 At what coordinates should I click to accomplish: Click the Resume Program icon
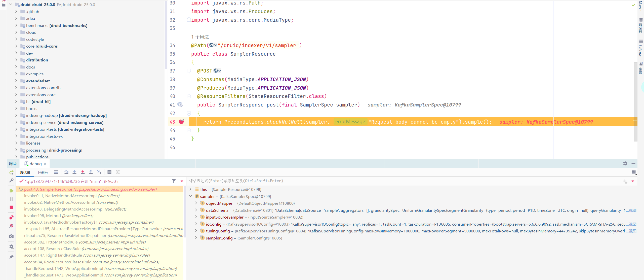pyautogui.click(x=11, y=191)
